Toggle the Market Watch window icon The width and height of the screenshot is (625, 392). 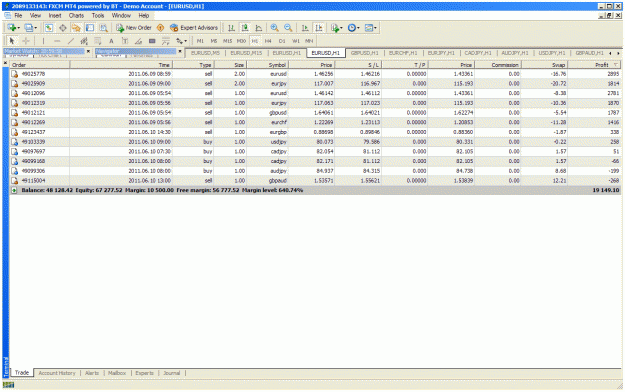click(x=49, y=28)
